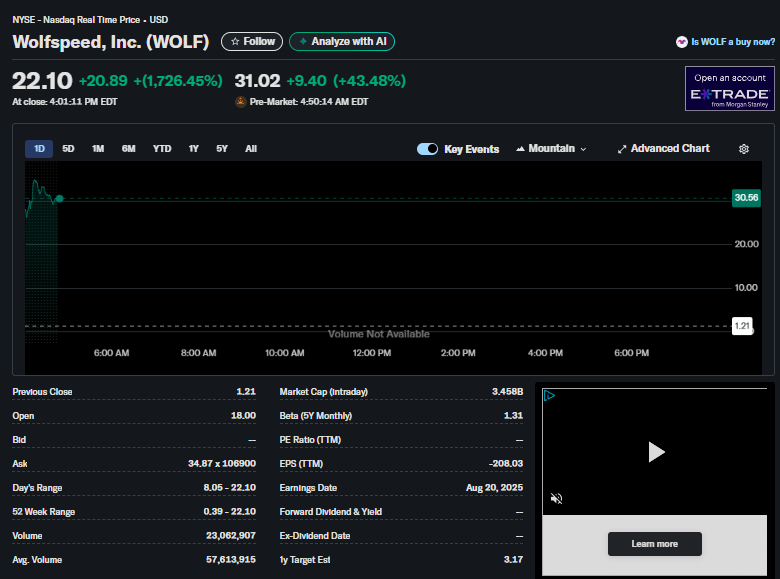The image size is (780, 579).
Task: Unmute the video ad with the speaker icon
Action: 557,498
